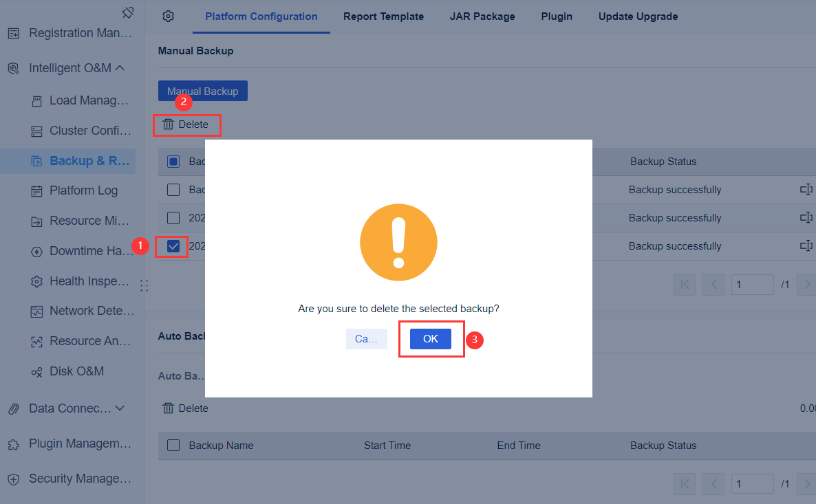Uncheck the checked third backup row checkbox
The width and height of the screenshot is (816, 504).
tap(173, 245)
